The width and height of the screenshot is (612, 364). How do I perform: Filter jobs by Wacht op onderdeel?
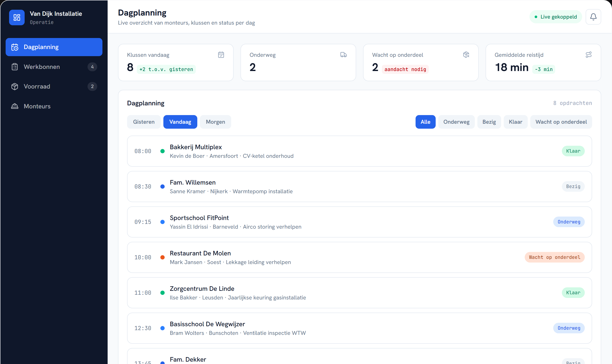click(x=561, y=122)
